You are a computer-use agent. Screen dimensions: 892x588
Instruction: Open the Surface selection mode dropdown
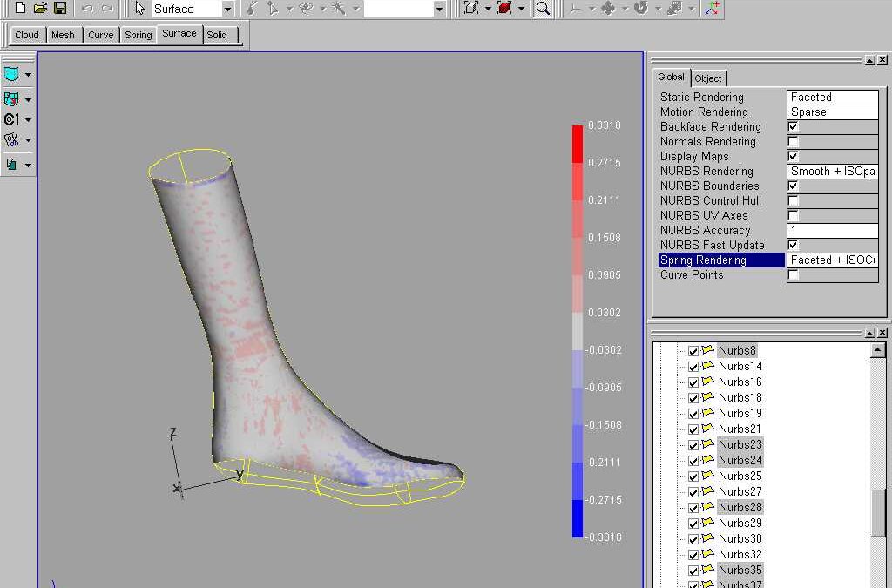point(227,10)
